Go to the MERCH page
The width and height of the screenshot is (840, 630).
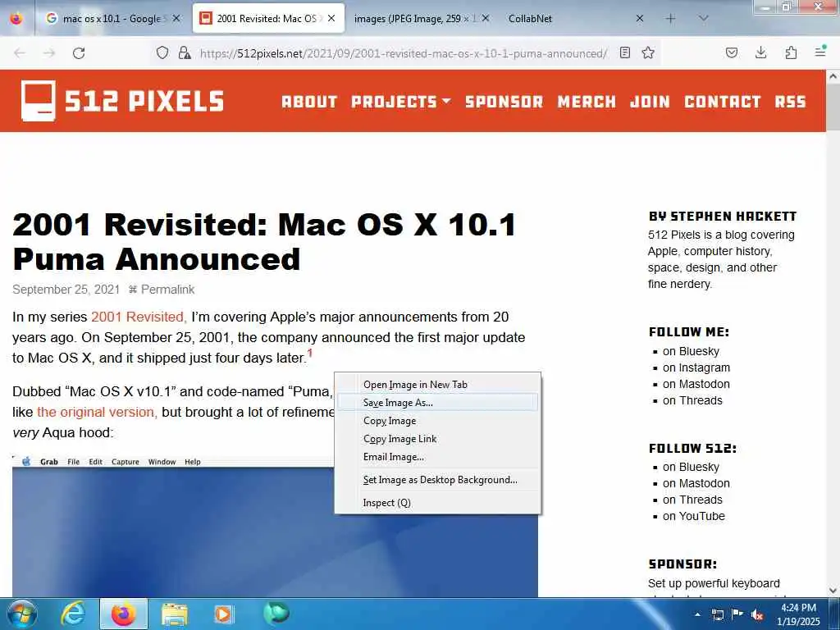587,101
